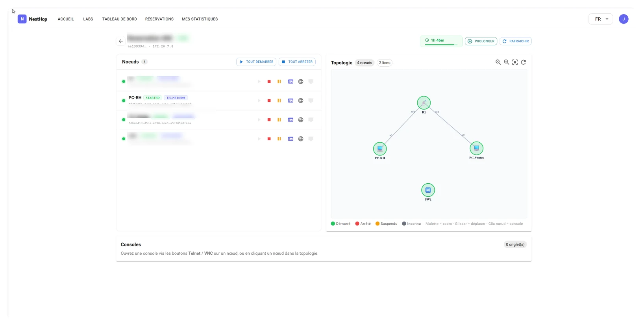Screen dimensions: 644x328
Task: Zoom out on the topology
Action: point(507,62)
